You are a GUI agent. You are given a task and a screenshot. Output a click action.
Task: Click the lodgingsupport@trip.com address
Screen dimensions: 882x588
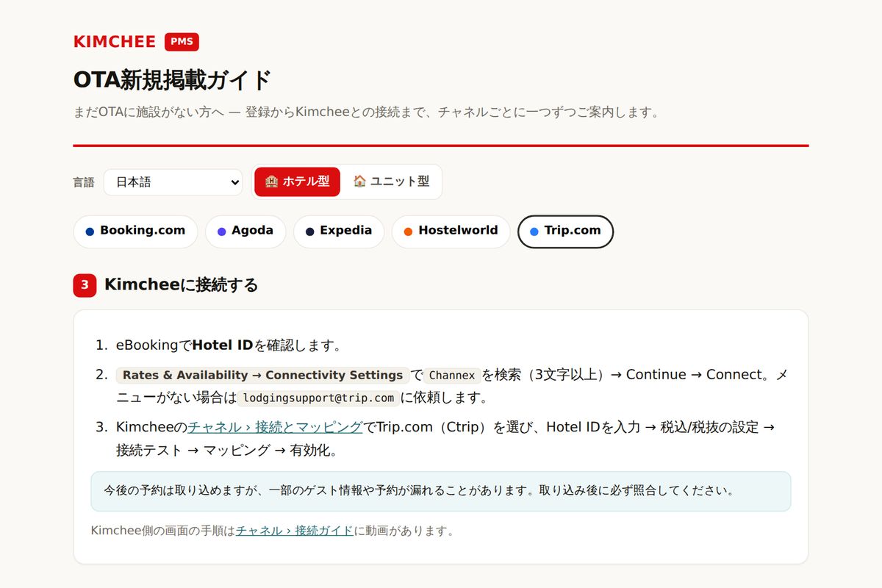tap(318, 398)
